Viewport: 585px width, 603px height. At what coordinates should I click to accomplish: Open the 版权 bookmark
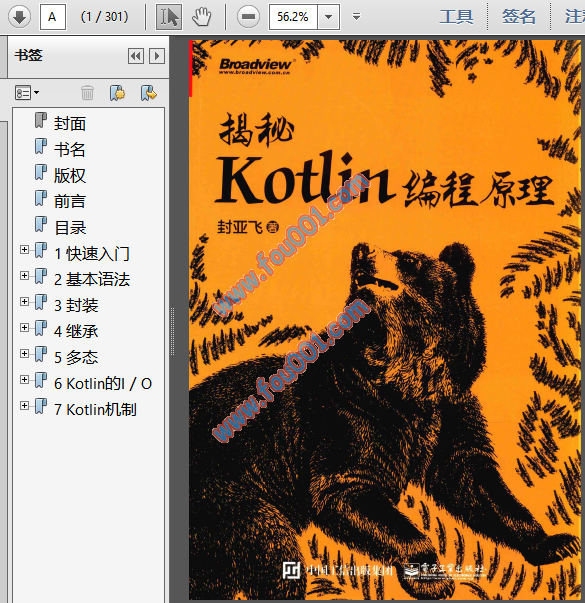(x=70, y=175)
